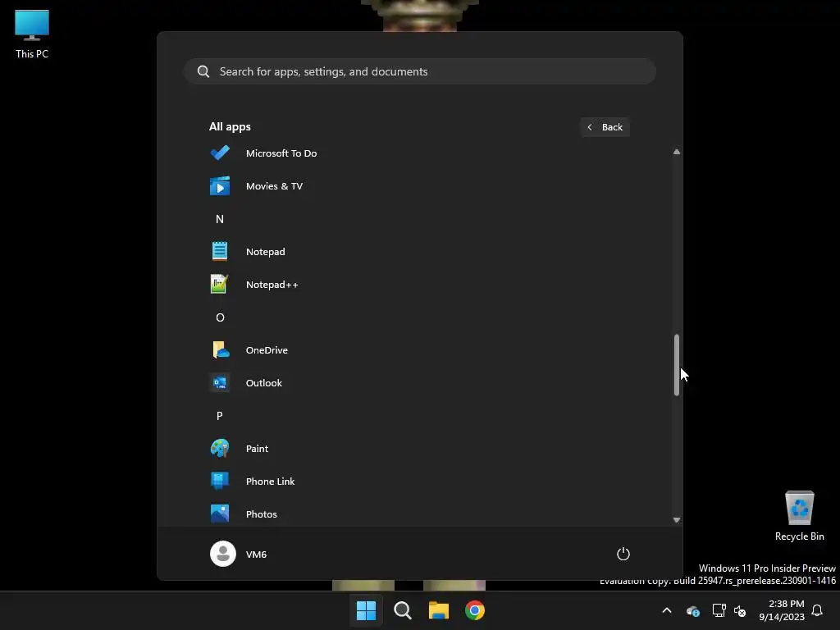The height and width of the screenshot is (630, 840).
Task: Select the This PC desktop icon
Action: (x=32, y=34)
